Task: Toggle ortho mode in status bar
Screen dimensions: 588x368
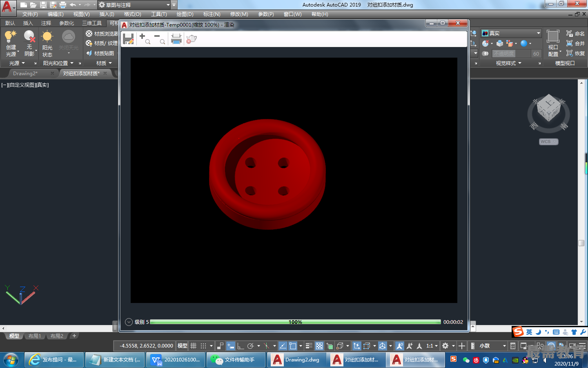Action: [241, 346]
